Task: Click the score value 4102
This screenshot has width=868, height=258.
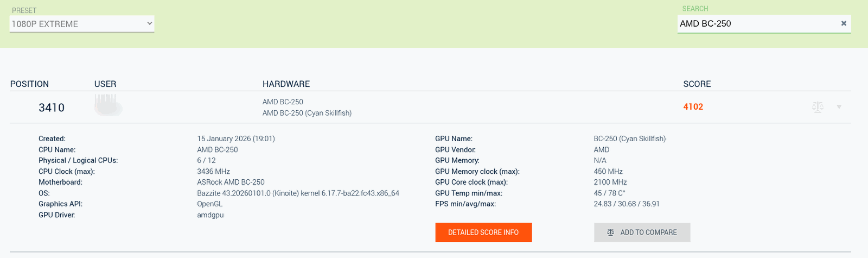Action: (693, 107)
